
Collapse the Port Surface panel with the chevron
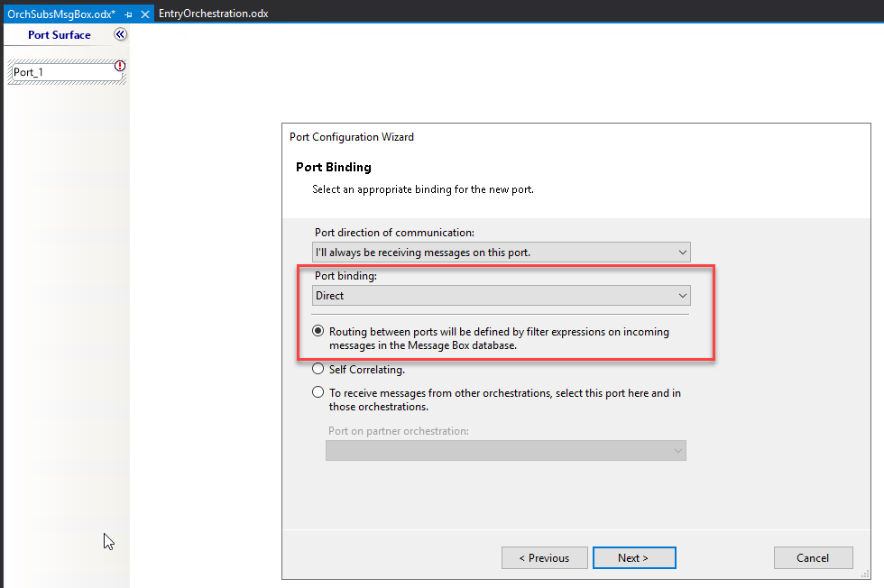[x=120, y=34]
